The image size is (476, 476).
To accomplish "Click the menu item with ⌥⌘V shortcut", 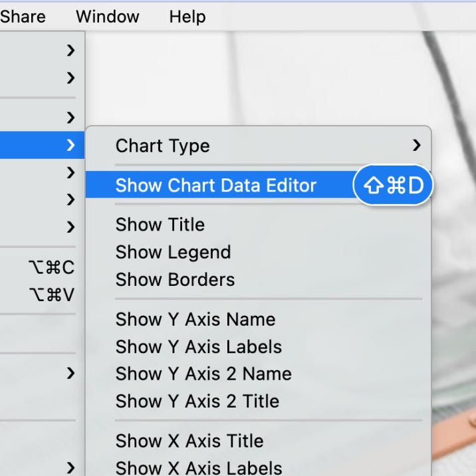I will coord(40,295).
